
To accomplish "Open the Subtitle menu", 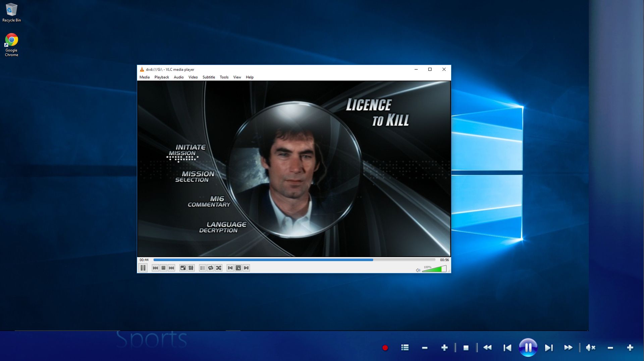I will [x=209, y=77].
